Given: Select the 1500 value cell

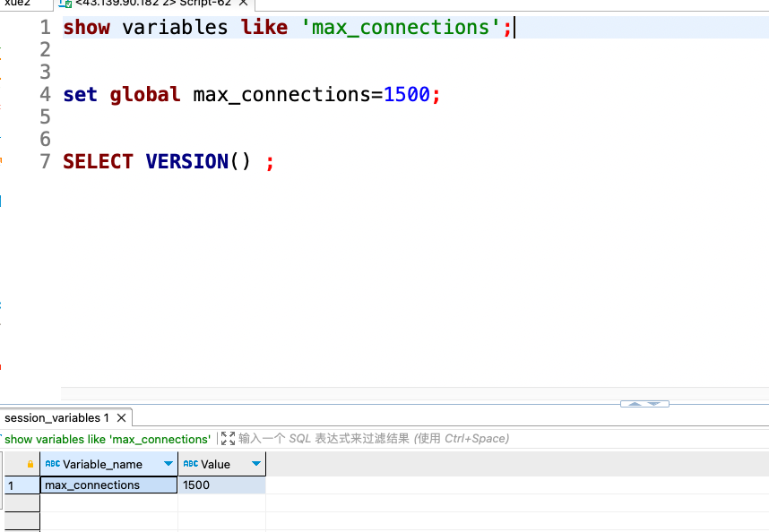Looking at the screenshot, I should [221, 485].
